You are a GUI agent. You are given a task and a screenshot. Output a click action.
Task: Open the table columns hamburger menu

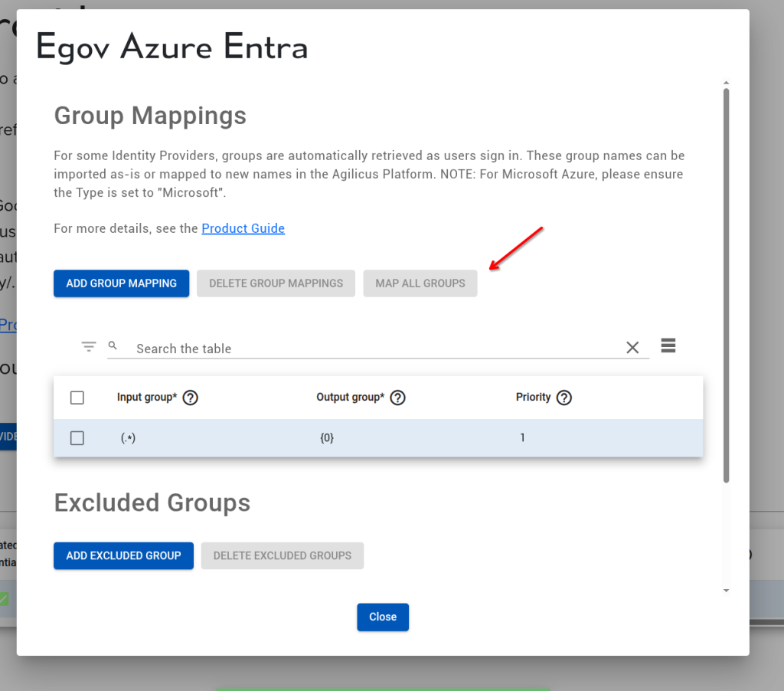click(x=668, y=345)
